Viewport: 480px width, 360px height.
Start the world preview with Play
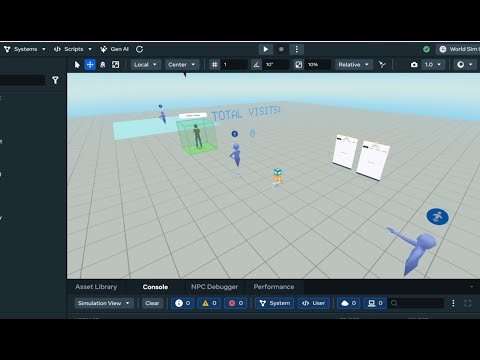click(x=266, y=49)
